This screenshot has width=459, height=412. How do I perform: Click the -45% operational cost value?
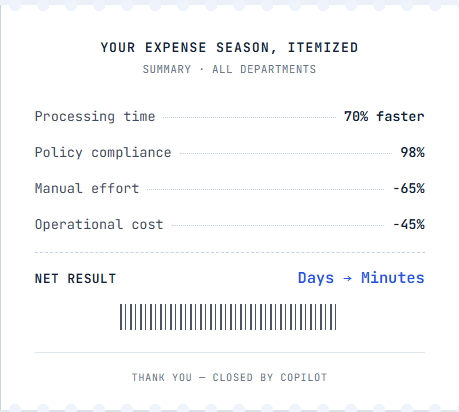tap(409, 224)
